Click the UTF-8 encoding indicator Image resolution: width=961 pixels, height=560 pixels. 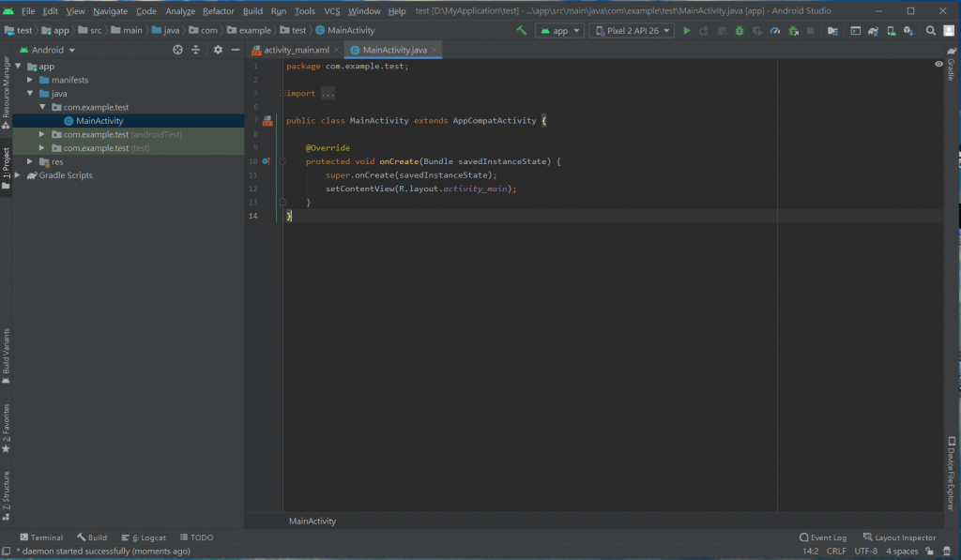pos(868,551)
